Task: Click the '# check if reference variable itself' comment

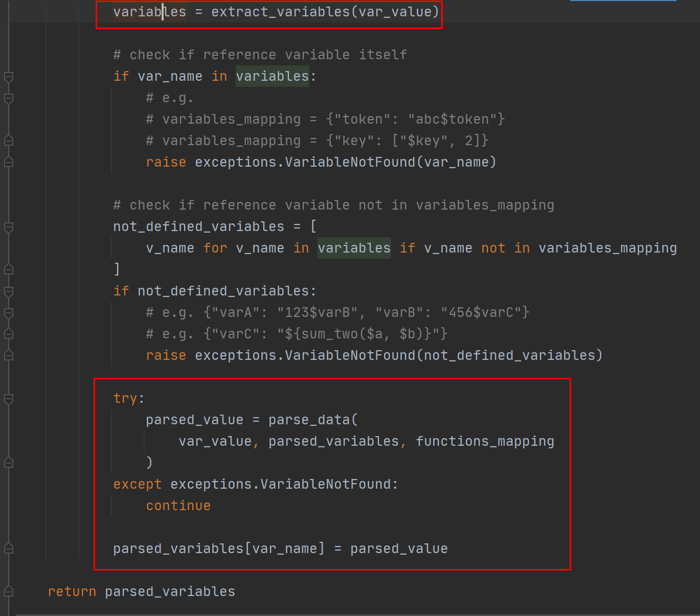Action: pyautogui.click(x=260, y=55)
